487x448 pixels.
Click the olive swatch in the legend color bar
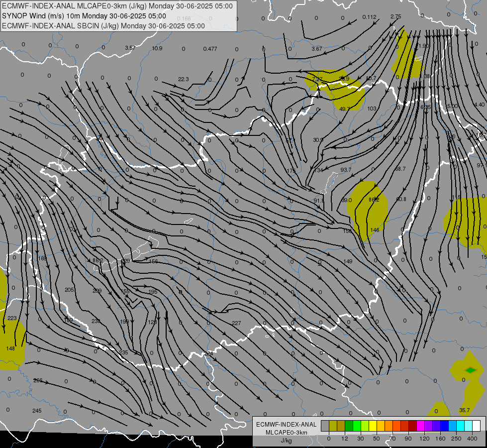pyautogui.click(x=333, y=426)
